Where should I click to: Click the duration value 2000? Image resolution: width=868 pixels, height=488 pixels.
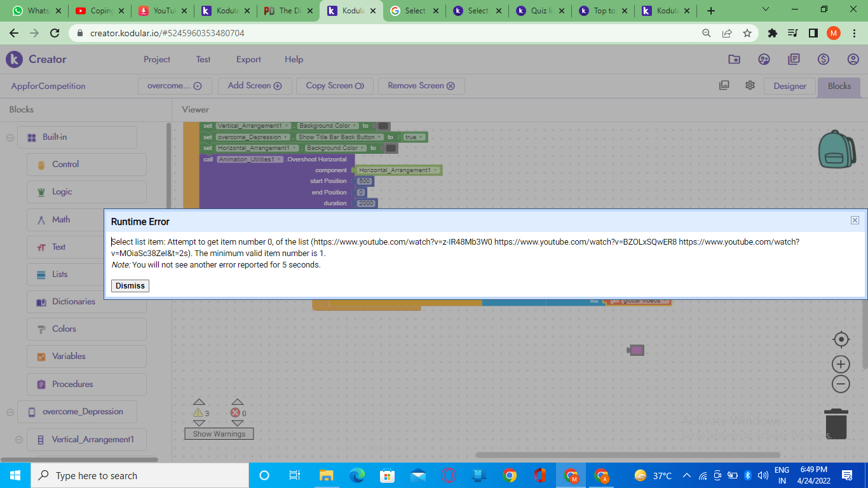[x=367, y=203]
